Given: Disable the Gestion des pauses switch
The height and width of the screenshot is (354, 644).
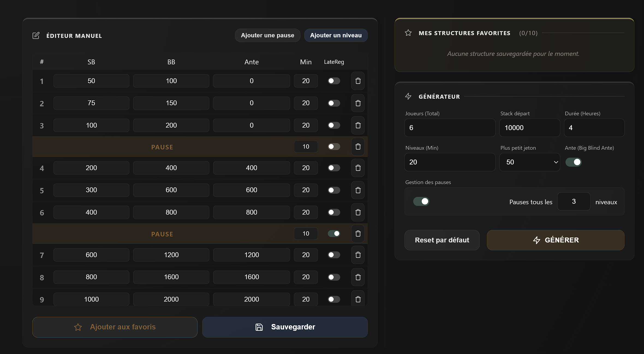Looking at the screenshot, I should click(421, 201).
